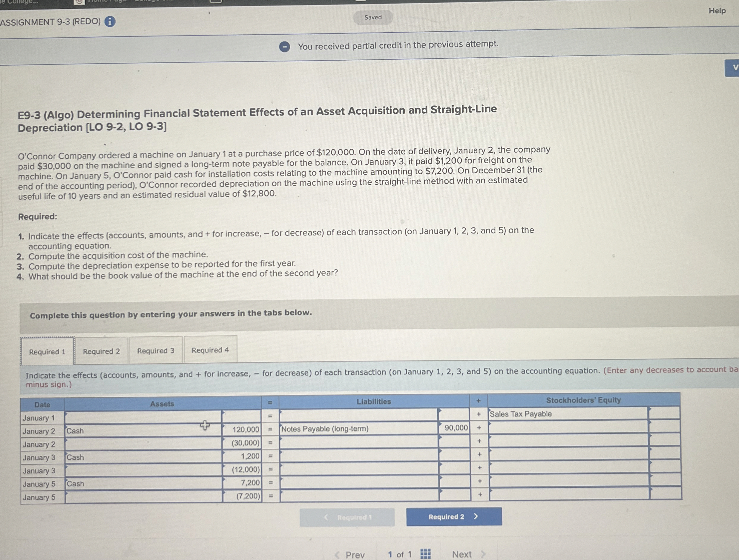Select the 120,000 amount input field

246,429
